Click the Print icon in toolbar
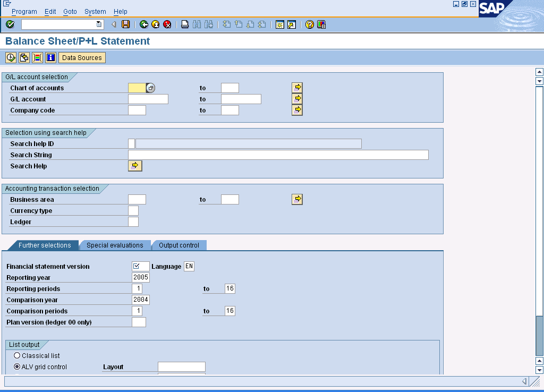 185,24
